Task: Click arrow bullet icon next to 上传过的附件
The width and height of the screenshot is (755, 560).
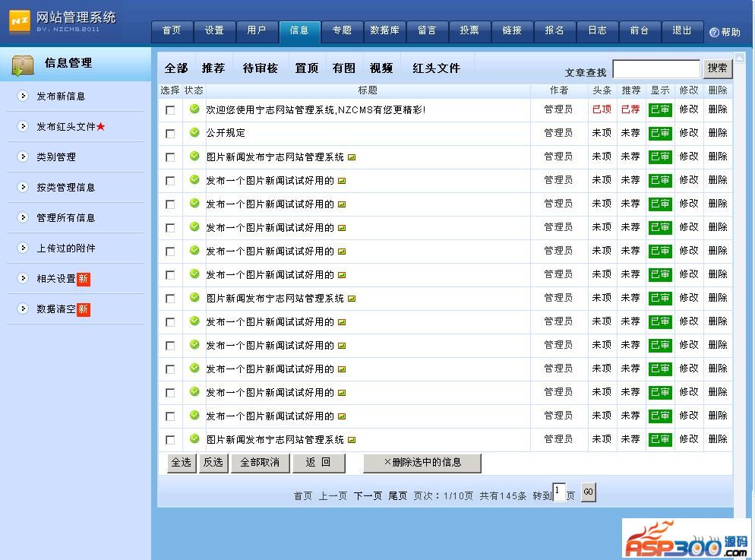Action: click(23, 248)
